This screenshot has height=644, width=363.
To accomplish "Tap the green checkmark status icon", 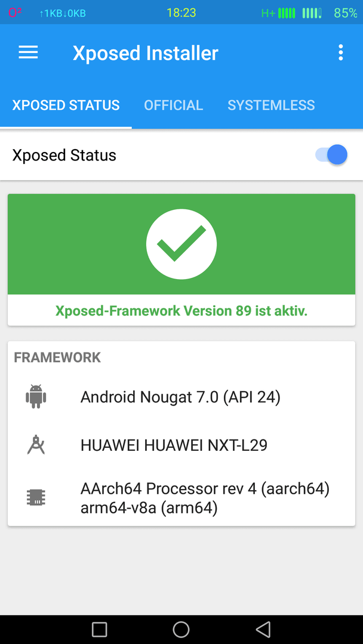I will click(x=181, y=244).
